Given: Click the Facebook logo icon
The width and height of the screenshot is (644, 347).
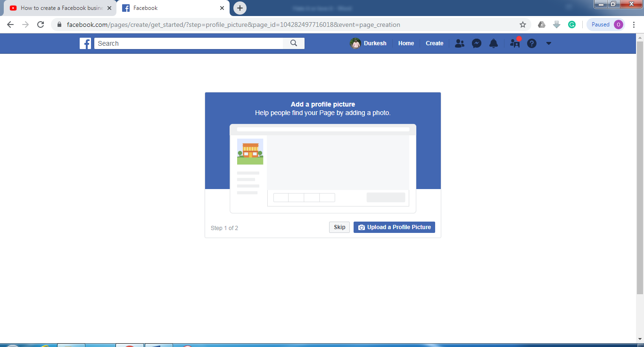Looking at the screenshot, I should click(85, 43).
